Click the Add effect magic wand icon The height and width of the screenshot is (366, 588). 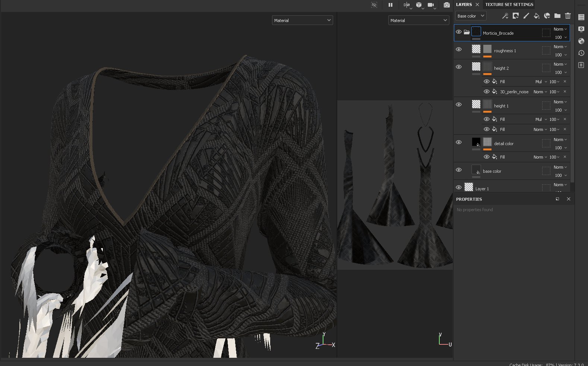[x=505, y=16]
